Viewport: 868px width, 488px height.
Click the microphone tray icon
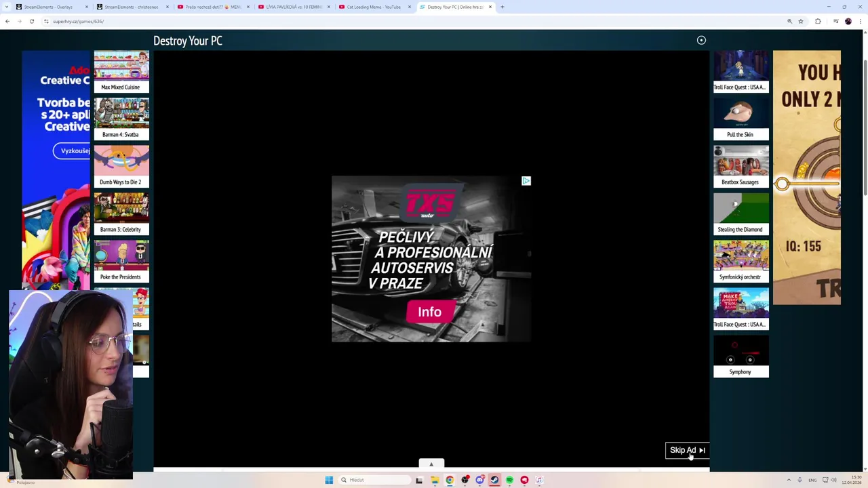(x=800, y=480)
